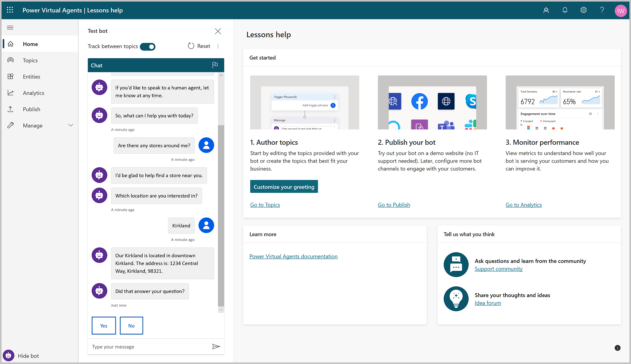Expand the Manage menu chevron
The image size is (631, 364).
(x=71, y=125)
